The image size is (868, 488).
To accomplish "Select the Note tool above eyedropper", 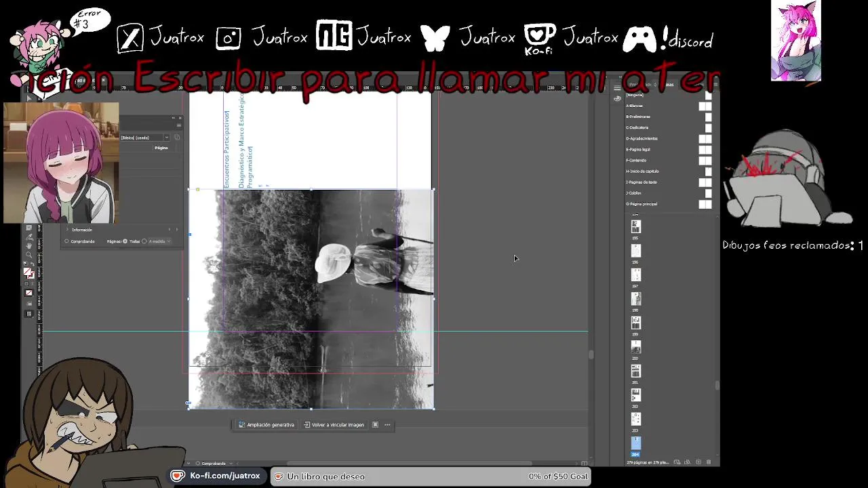I will (x=29, y=228).
